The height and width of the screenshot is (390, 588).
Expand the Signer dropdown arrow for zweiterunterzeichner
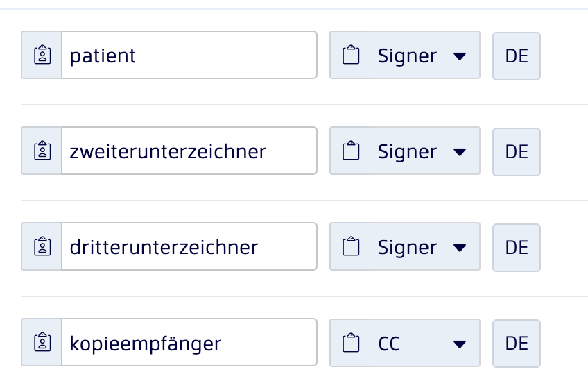(x=459, y=152)
